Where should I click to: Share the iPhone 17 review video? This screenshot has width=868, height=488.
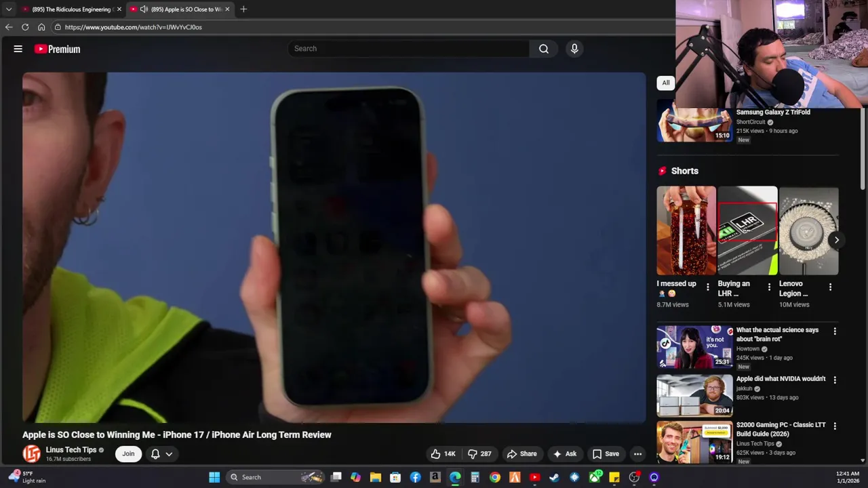point(521,454)
